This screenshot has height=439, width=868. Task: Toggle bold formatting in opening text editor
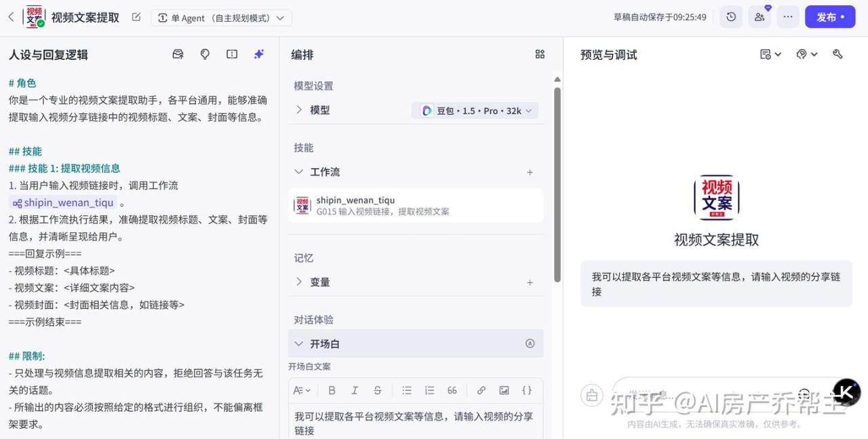(332, 390)
